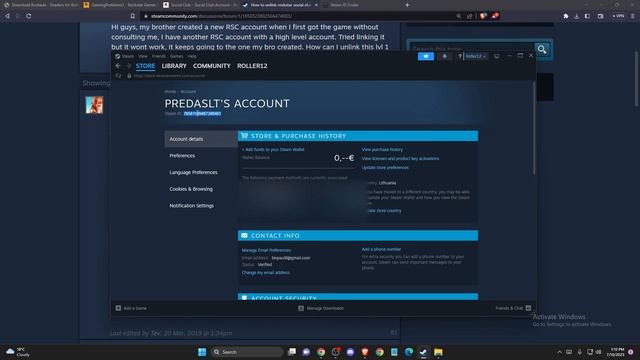Image resolution: width=640 pixels, height=360 pixels.
Task: Close the active browser tab
Action: [x=316, y=5]
